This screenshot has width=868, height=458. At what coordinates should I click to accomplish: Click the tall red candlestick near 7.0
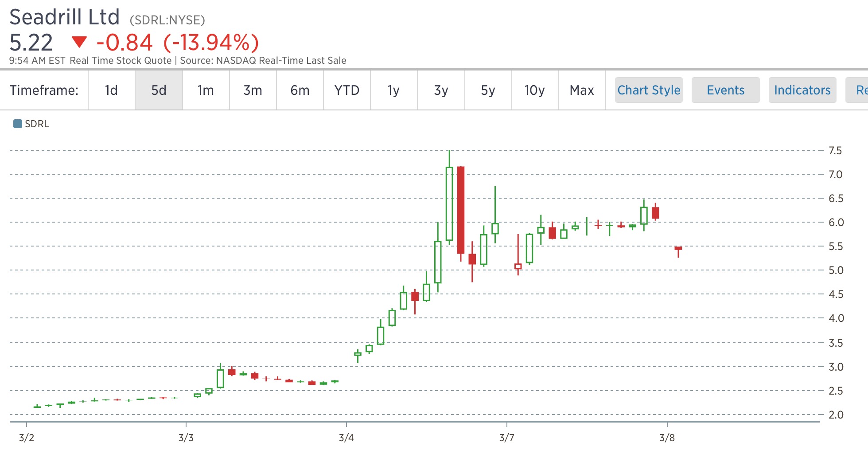pos(461,210)
